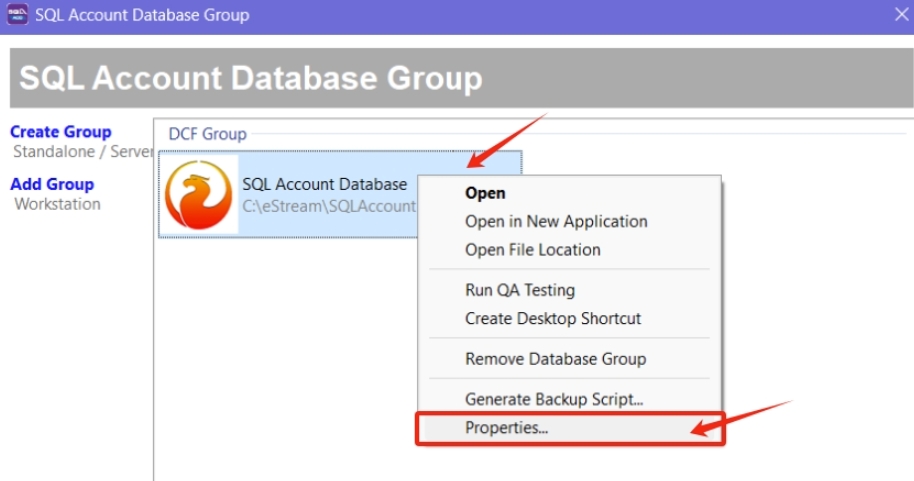Click the Create Group link
The image size is (914, 481).
click(x=61, y=132)
